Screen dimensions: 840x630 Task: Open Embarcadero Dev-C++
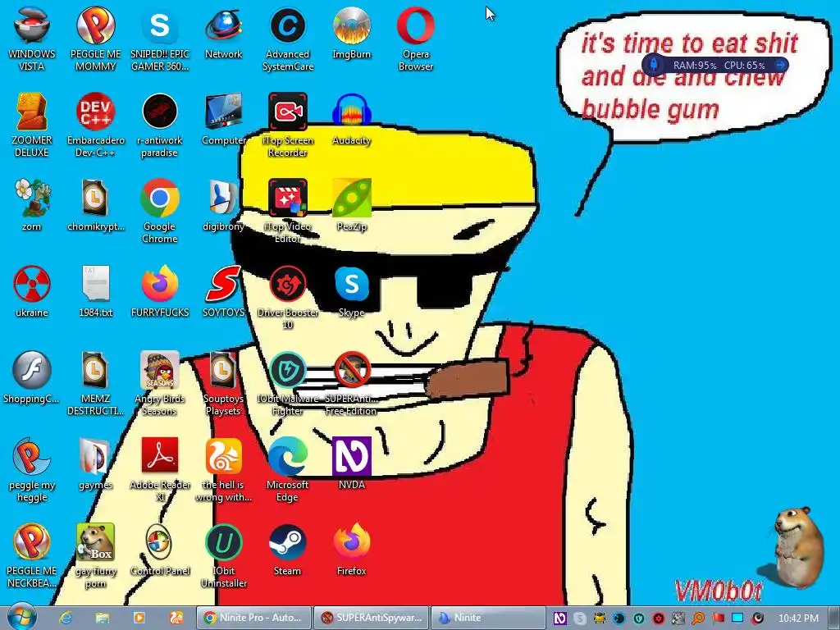(95, 125)
